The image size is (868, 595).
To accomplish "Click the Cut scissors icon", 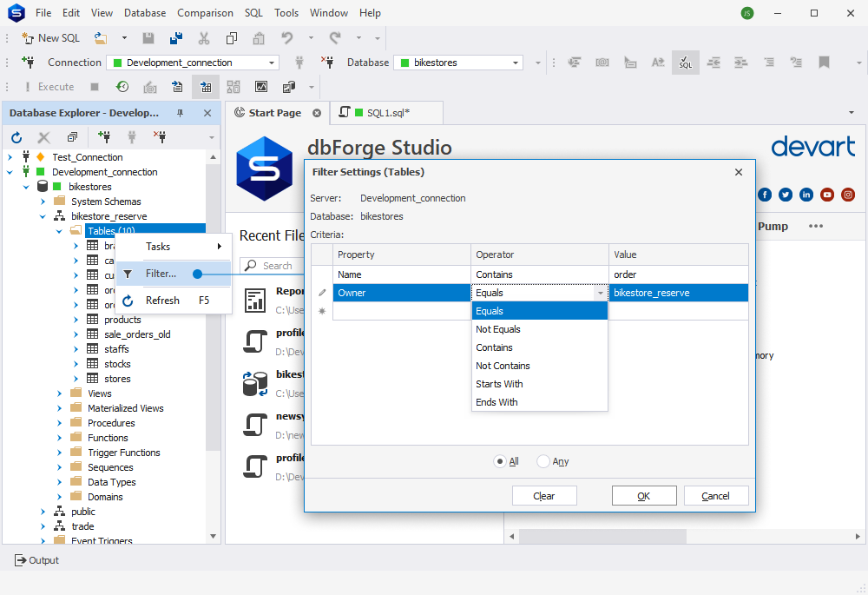I will pos(204,38).
